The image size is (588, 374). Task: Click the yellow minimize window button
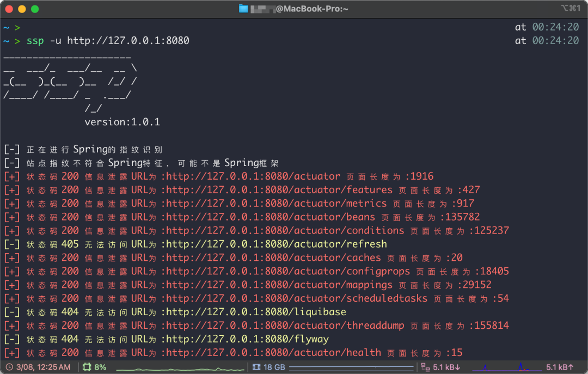(22, 9)
